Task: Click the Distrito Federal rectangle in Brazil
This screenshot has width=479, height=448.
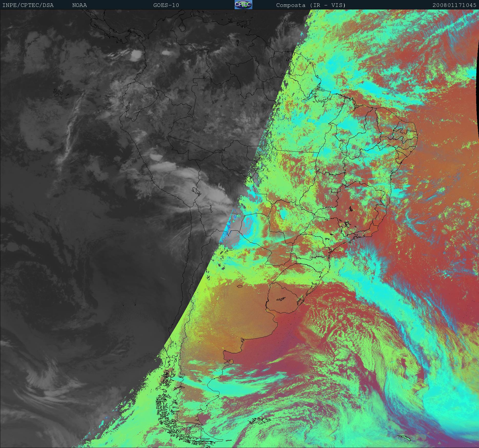Action: [334, 190]
